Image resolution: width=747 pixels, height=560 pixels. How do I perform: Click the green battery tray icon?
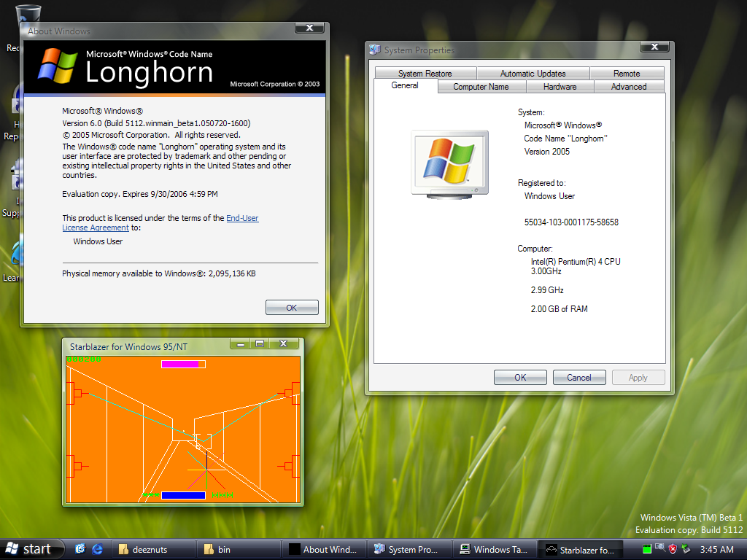pyautogui.click(x=646, y=549)
